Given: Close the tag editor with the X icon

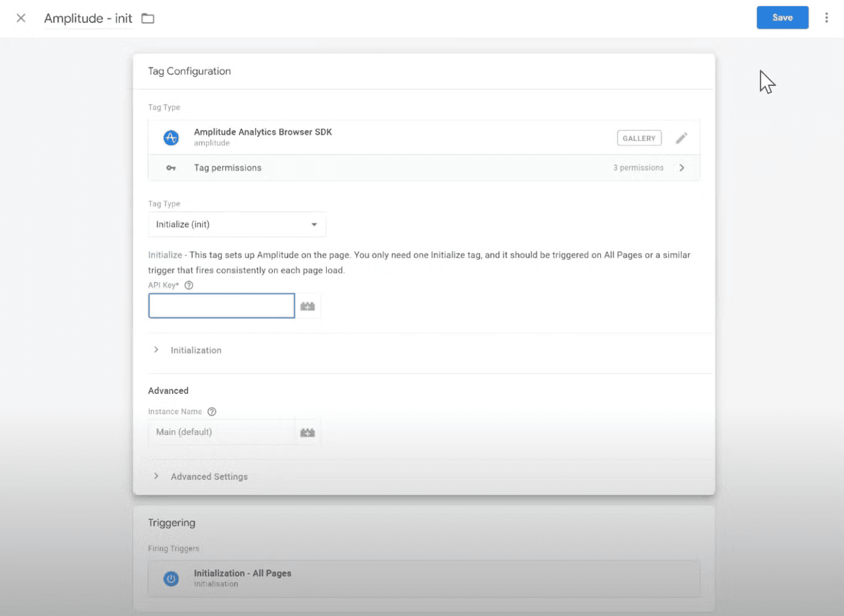Looking at the screenshot, I should (21, 18).
